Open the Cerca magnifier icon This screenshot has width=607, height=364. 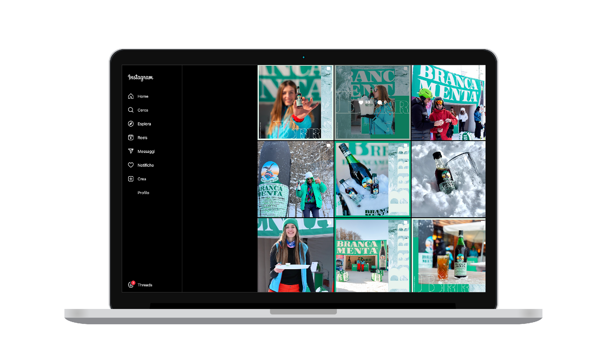click(131, 110)
